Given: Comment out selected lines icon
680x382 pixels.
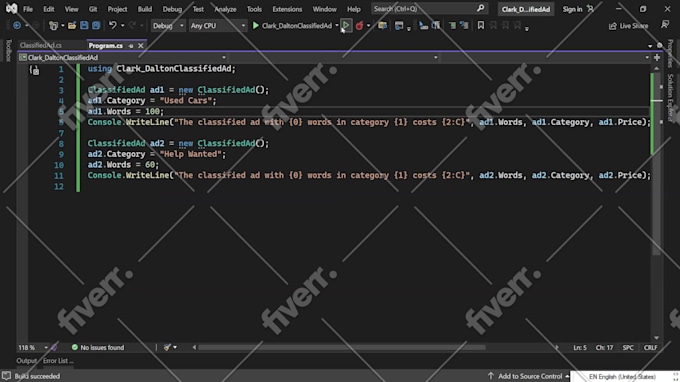Looking at the screenshot, I should (452, 26).
